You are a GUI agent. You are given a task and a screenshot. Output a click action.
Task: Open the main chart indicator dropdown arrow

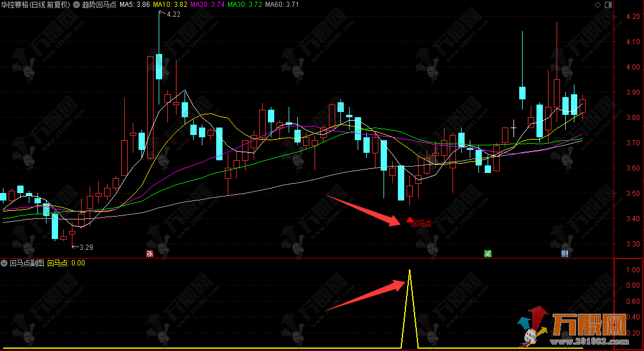pyautogui.click(x=76, y=5)
